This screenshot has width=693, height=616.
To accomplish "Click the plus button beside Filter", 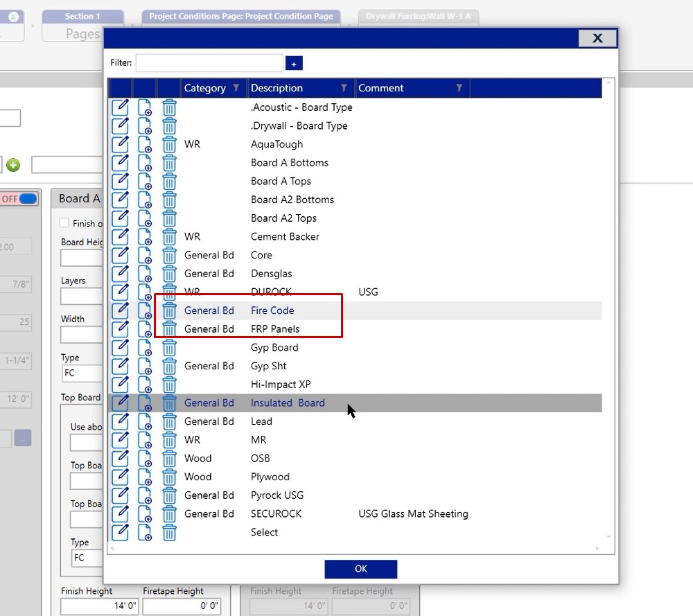I will [294, 64].
